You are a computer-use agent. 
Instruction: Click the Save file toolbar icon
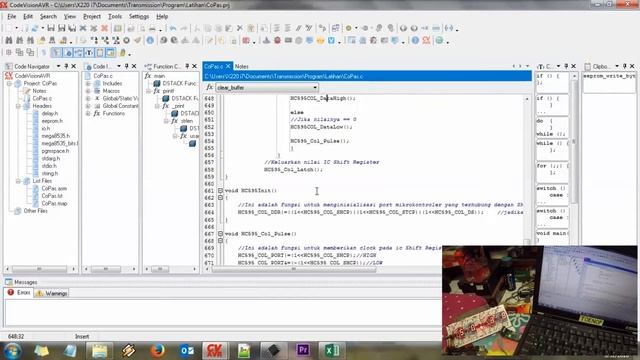pyautogui.click(x=51, y=28)
